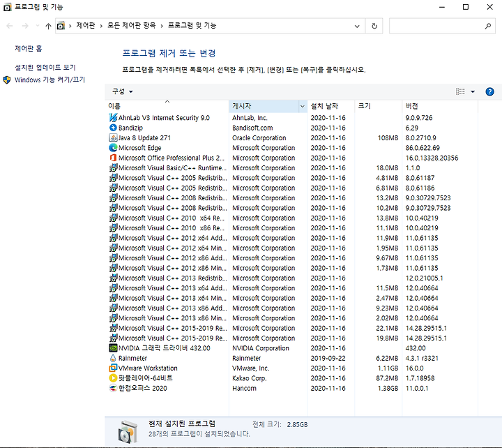Maximize the 프로그램 및 기능 window

tap(466, 7)
